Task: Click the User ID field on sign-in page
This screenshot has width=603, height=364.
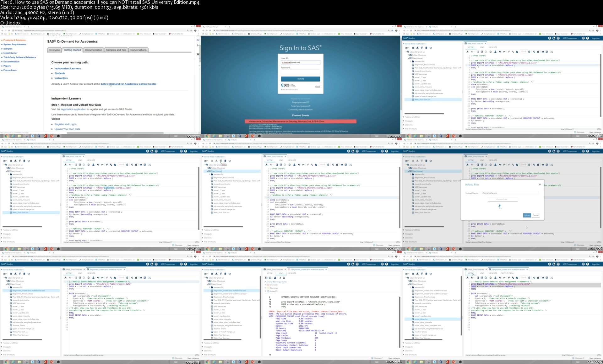Action: (x=301, y=62)
